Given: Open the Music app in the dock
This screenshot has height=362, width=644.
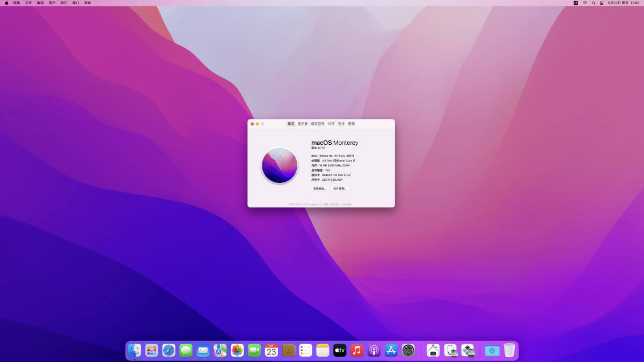Looking at the screenshot, I should 357,350.
